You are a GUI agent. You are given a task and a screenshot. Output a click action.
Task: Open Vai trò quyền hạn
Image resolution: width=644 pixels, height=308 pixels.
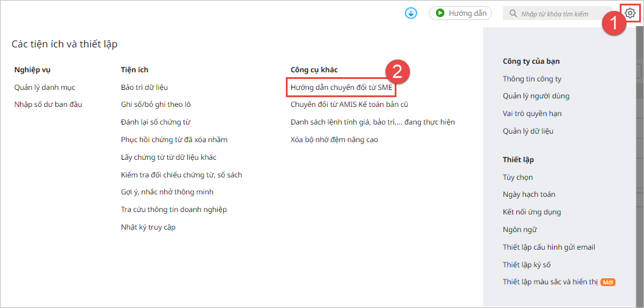[532, 114]
